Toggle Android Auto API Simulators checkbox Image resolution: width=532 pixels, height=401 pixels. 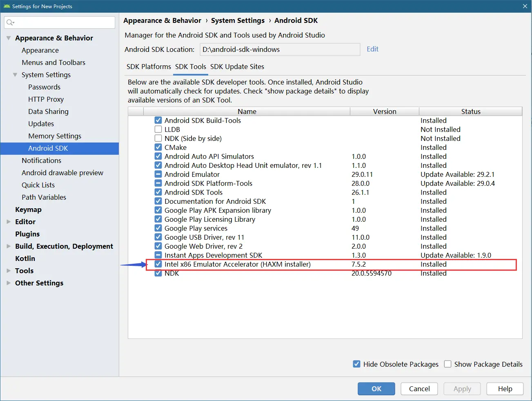(158, 156)
